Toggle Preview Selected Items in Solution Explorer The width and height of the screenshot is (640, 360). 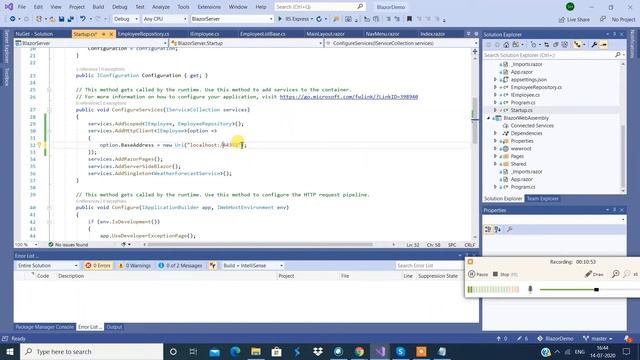pos(604,45)
